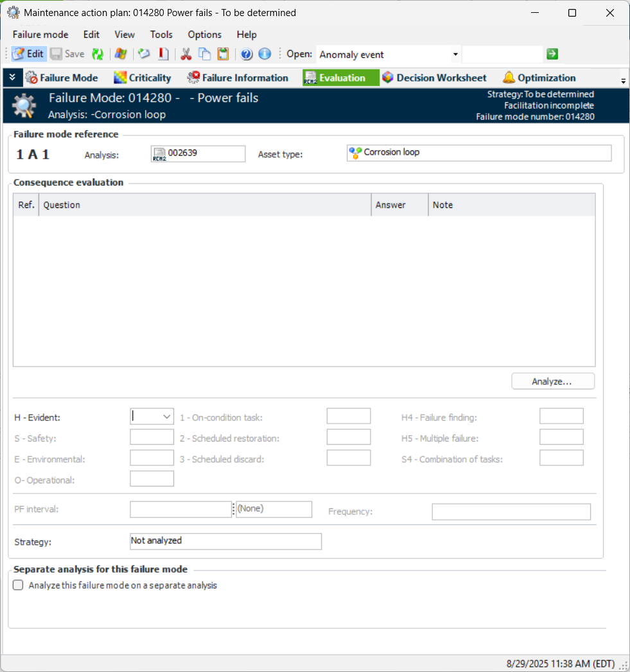Collapse the panel with double chevron
Screen dimensions: 630x672
pos(12,77)
